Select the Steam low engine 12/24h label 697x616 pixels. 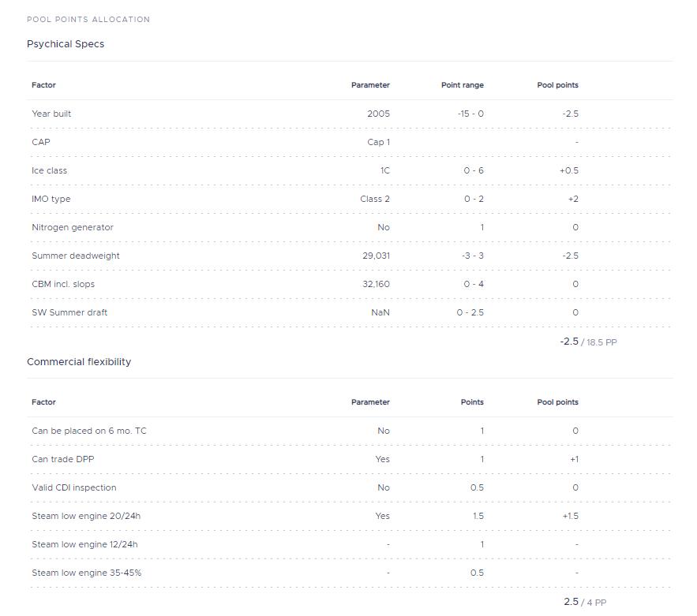coord(85,544)
